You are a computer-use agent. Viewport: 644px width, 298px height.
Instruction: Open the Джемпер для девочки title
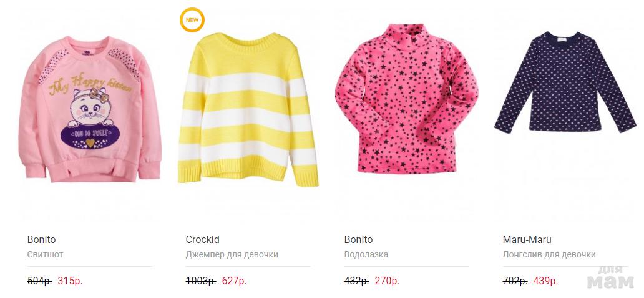pos(232,255)
